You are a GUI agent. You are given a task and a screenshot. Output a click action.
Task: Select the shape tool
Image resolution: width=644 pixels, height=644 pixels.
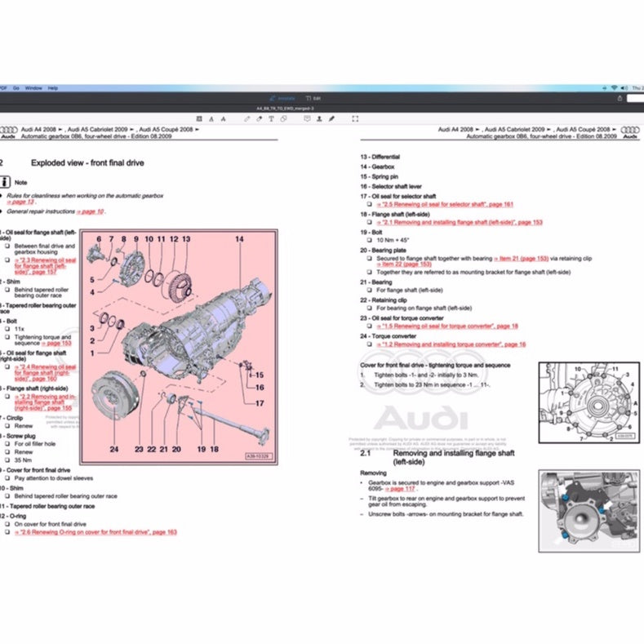[282, 118]
